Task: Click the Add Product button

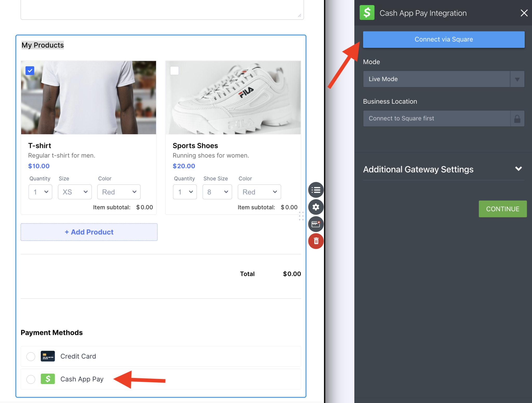Action: click(89, 232)
